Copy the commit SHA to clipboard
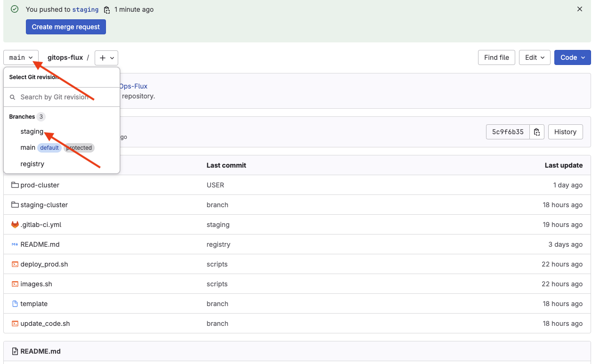This screenshot has height=364, width=600. pos(537,132)
